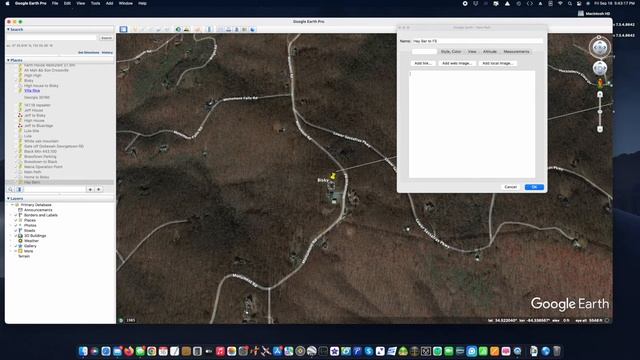Expand the Weather layer node
This screenshot has height=360, width=640.
(x=11, y=241)
